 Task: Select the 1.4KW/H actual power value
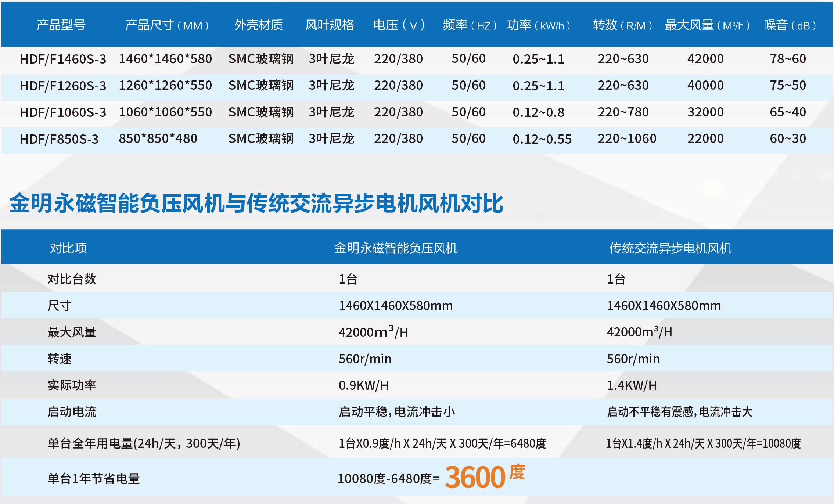tap(632, 385)
